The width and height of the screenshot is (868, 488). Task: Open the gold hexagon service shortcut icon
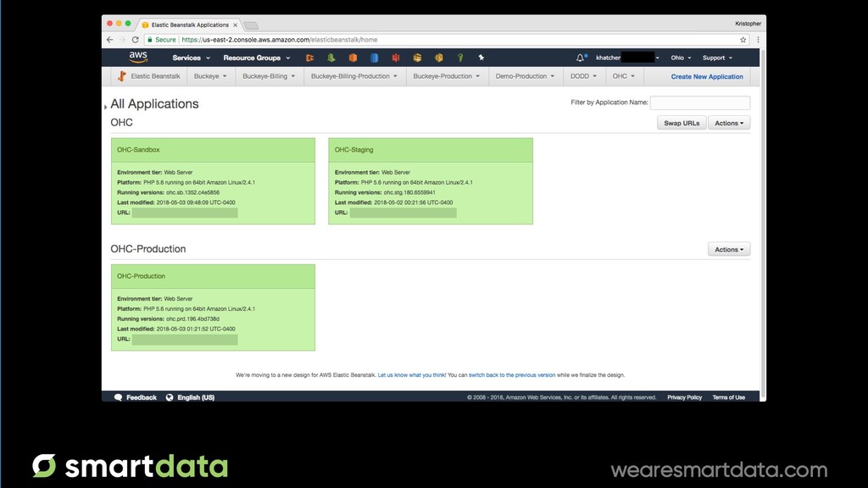pyautogui.click(x=438, y=58)
